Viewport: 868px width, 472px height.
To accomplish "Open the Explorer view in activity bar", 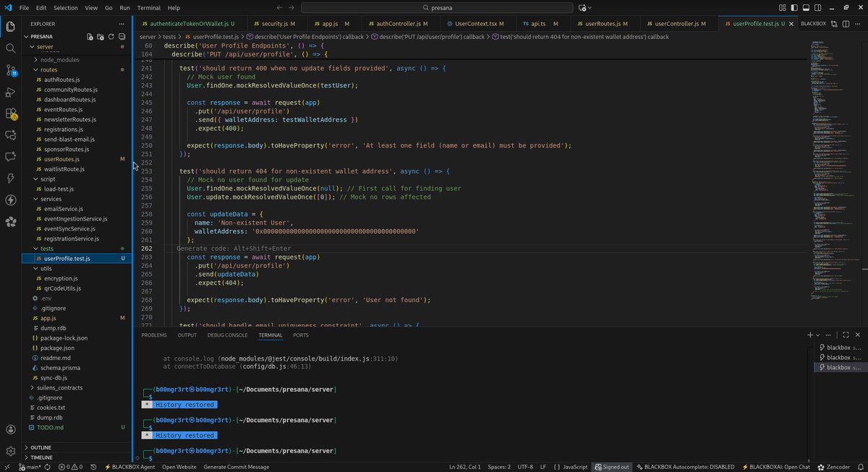I will click(11, 27).
